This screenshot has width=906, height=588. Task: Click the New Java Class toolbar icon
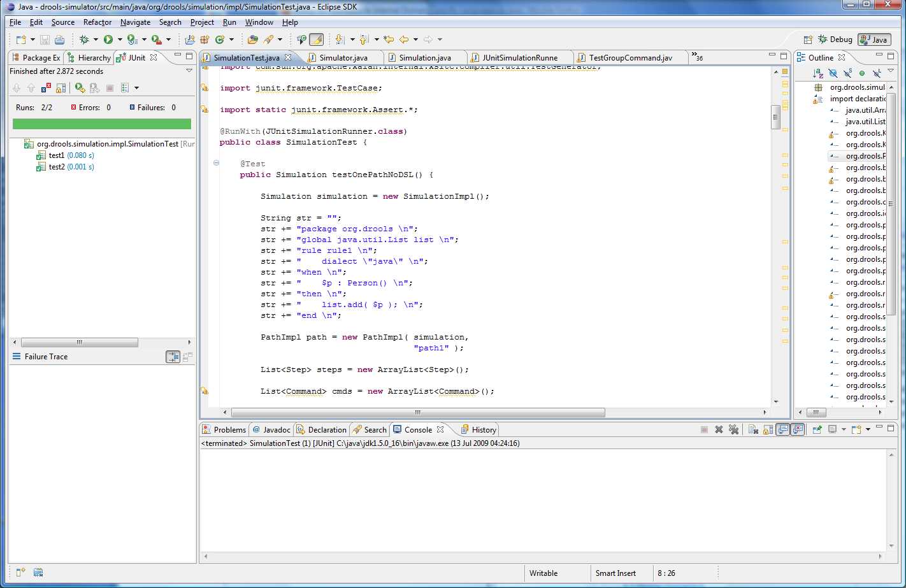[219, 39]
